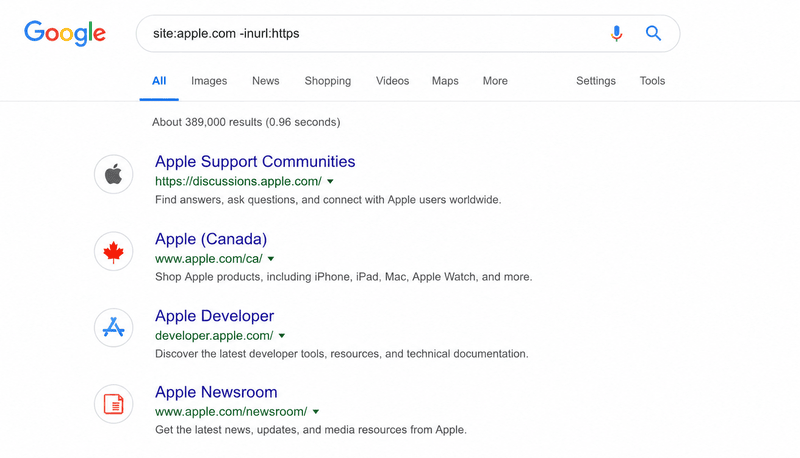
Task: Click snippet 'Discover the latest developer tools'
Action: pyautogui.click(x=342, y=354)
